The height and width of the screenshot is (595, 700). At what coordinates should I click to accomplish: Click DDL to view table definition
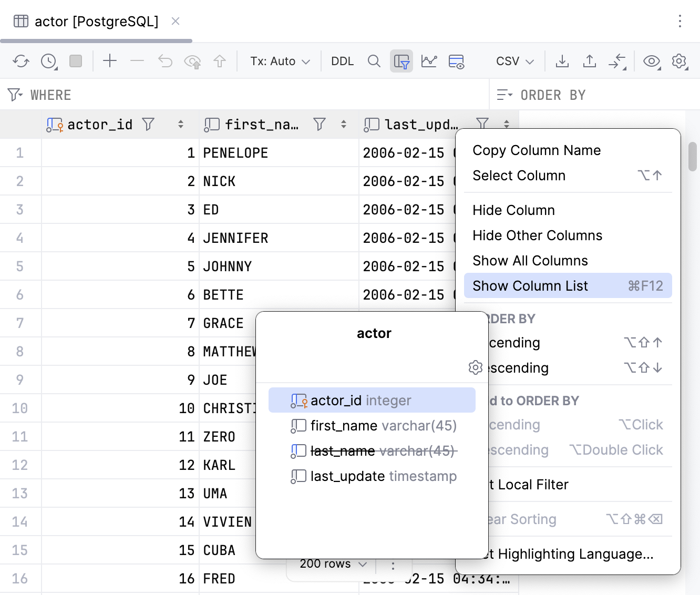pyautogui.click(x=342, y=61)
